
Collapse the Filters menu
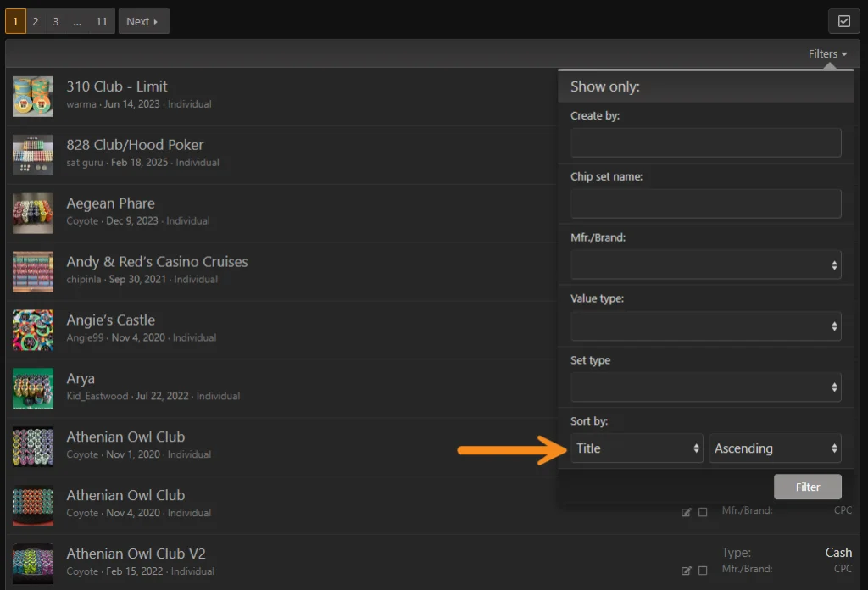click(827, 53)
